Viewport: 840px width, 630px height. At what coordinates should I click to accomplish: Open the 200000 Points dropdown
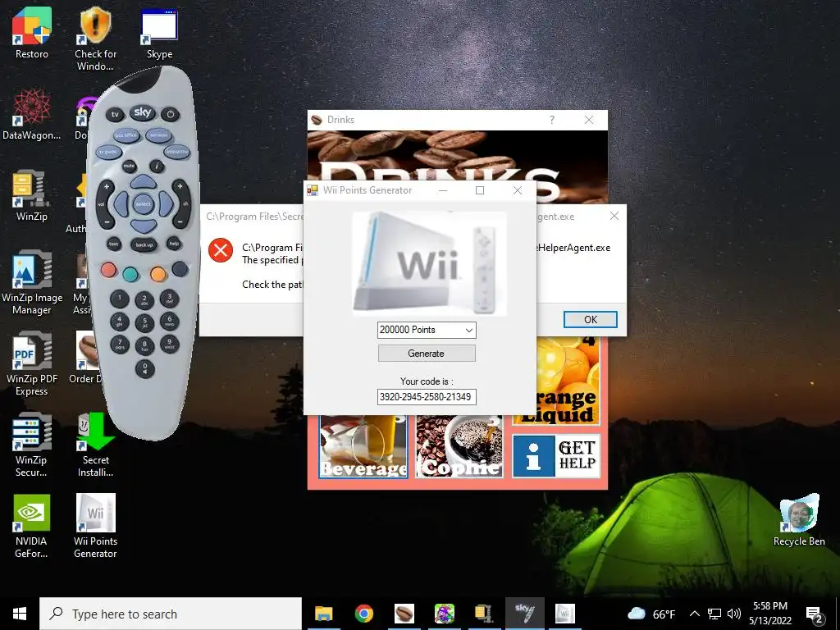point(427,330)
